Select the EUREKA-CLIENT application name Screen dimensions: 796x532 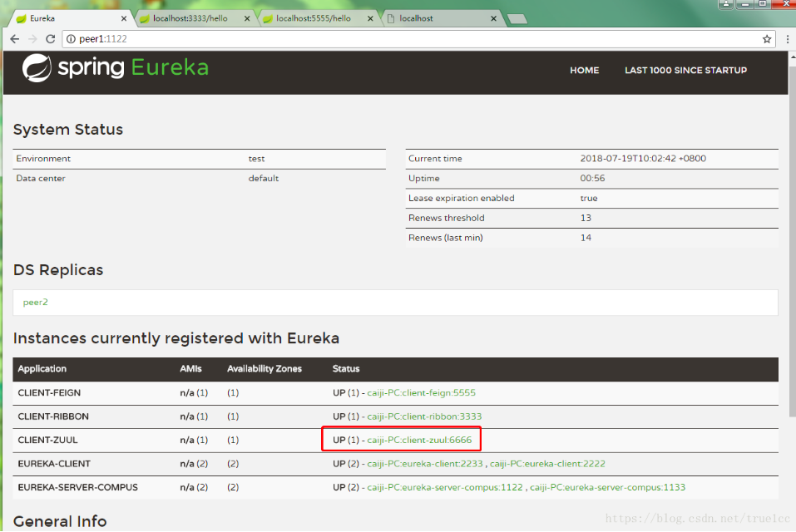pyautogui.click(x=54, y=464)
